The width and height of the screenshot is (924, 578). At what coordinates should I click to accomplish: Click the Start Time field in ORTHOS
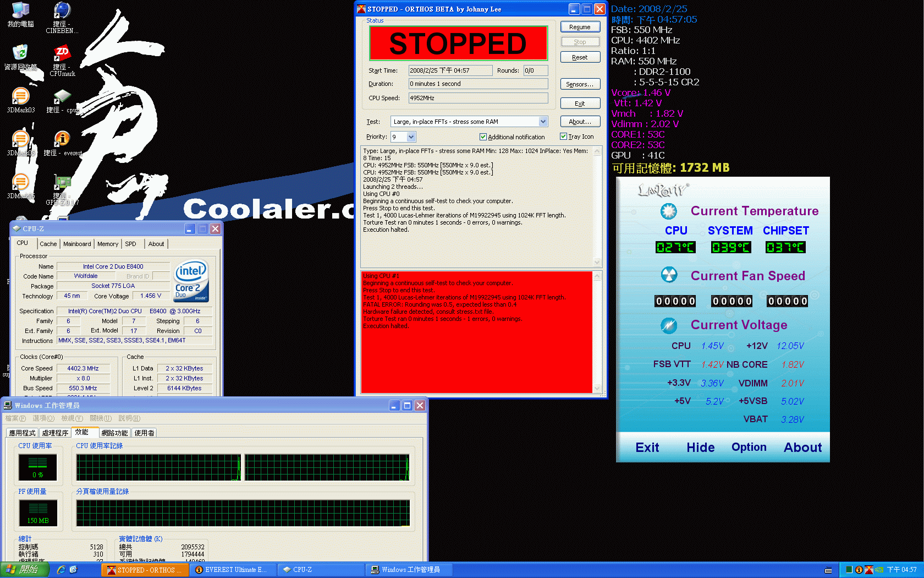pyautogui.click(x=450, y=70)
